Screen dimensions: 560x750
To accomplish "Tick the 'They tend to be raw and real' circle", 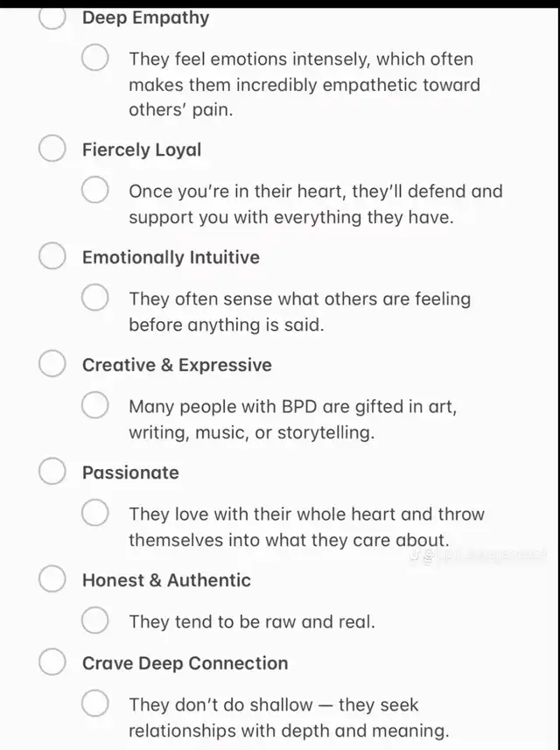I will pyautogui.click(x=94, y=620).
